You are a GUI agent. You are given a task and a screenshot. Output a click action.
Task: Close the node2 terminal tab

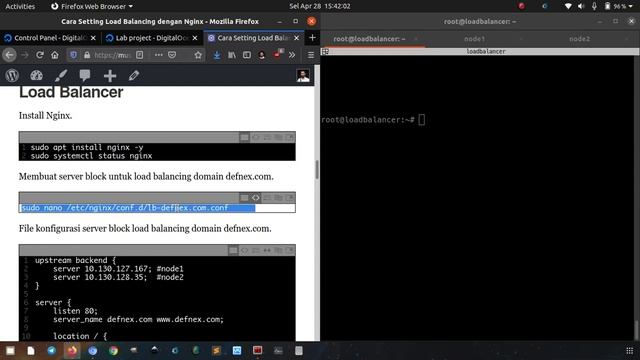tap(626, 39)
